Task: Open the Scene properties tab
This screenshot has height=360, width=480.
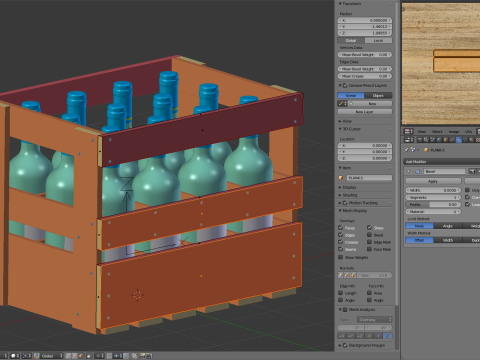Action: [x=432, y=140]
